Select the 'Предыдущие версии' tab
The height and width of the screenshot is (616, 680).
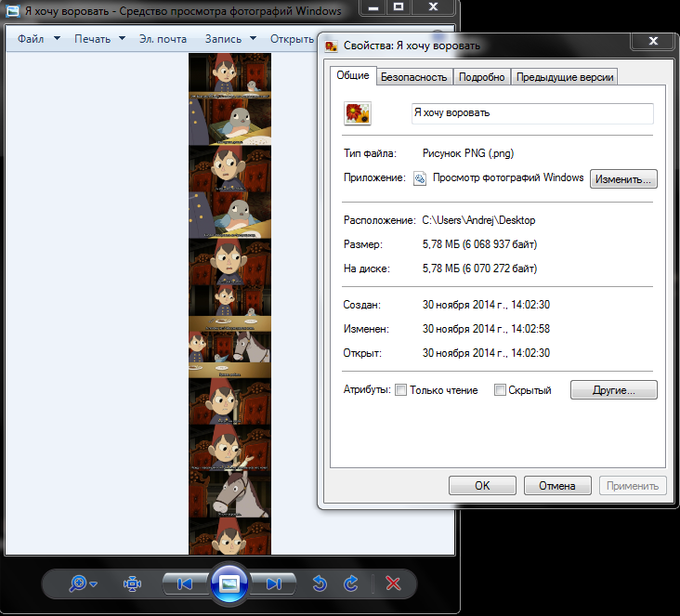[x=566, y=77]
